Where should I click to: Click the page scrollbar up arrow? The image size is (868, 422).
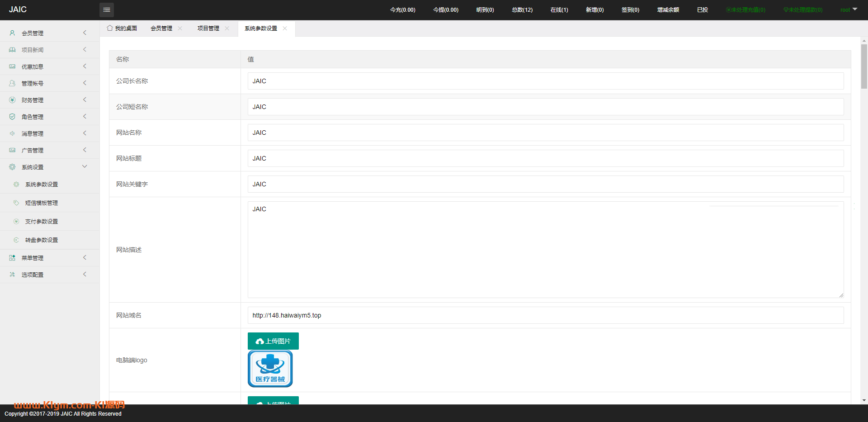point(864,40)
